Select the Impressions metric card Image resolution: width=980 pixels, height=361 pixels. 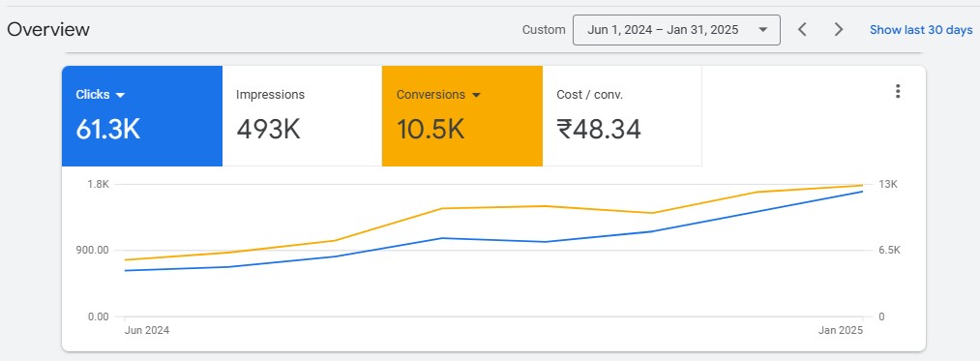pos(302,116)
